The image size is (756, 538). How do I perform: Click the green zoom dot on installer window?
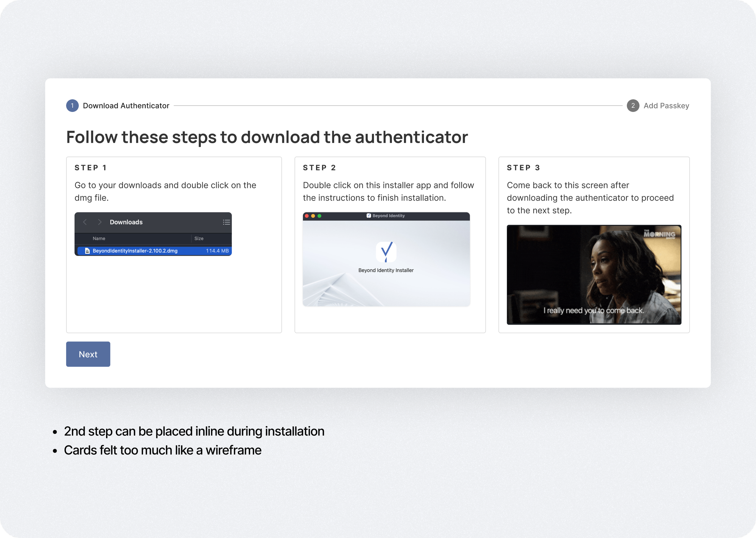[x=319, y=216]
